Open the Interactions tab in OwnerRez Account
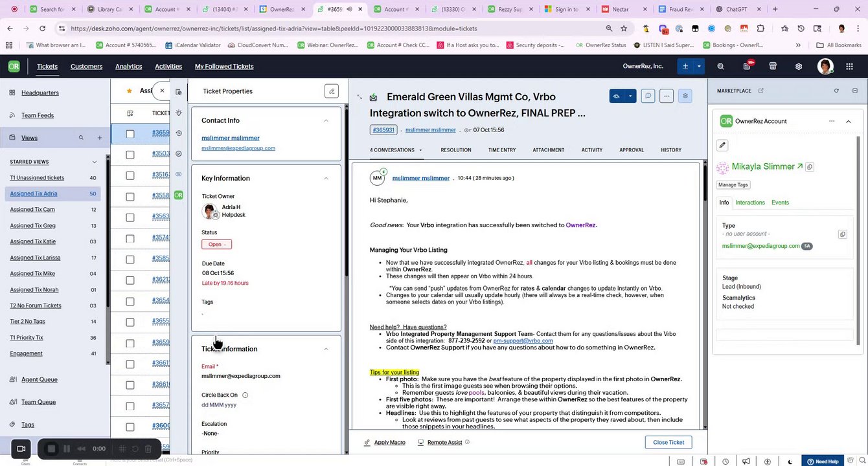 750,203
